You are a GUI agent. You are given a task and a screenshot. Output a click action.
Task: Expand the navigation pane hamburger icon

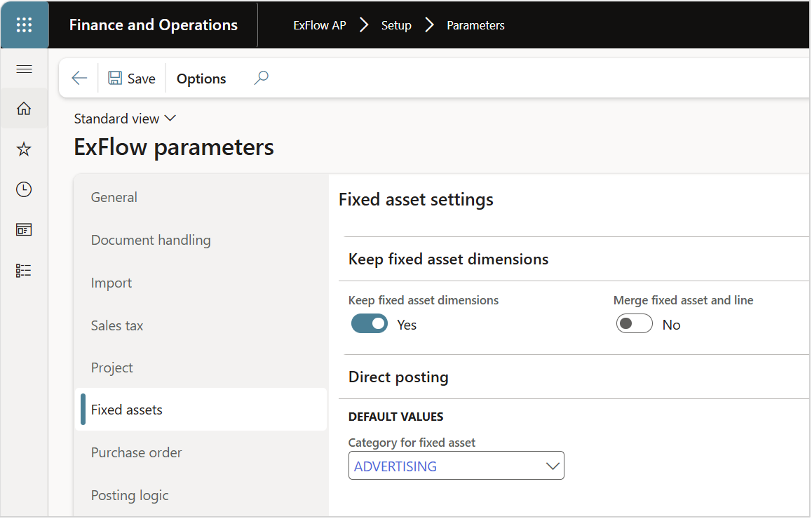25,69
